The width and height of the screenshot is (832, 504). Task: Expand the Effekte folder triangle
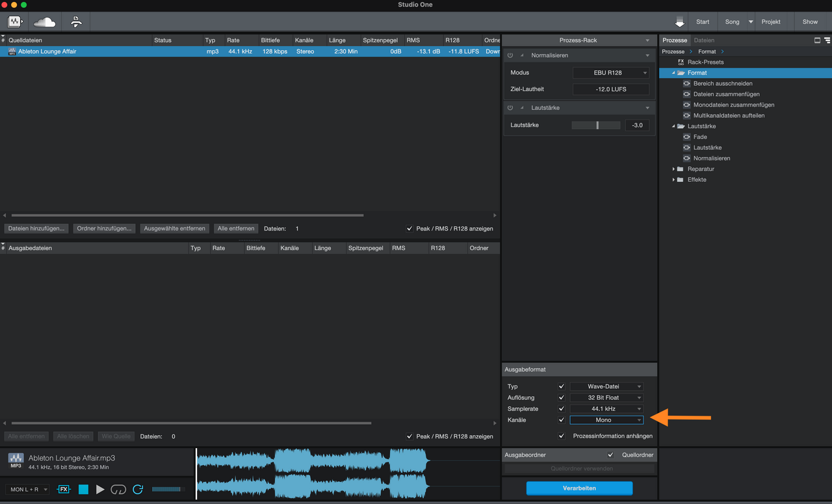pos(673,180)
